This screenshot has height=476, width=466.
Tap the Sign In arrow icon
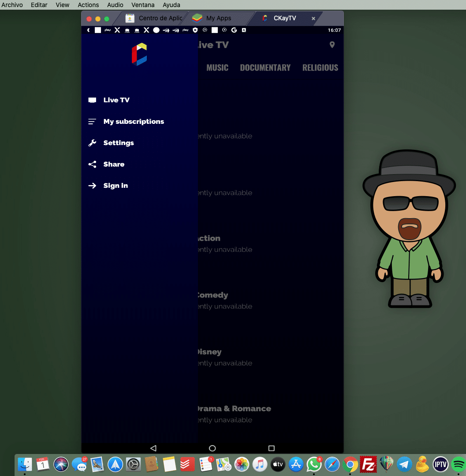[92, 185]
